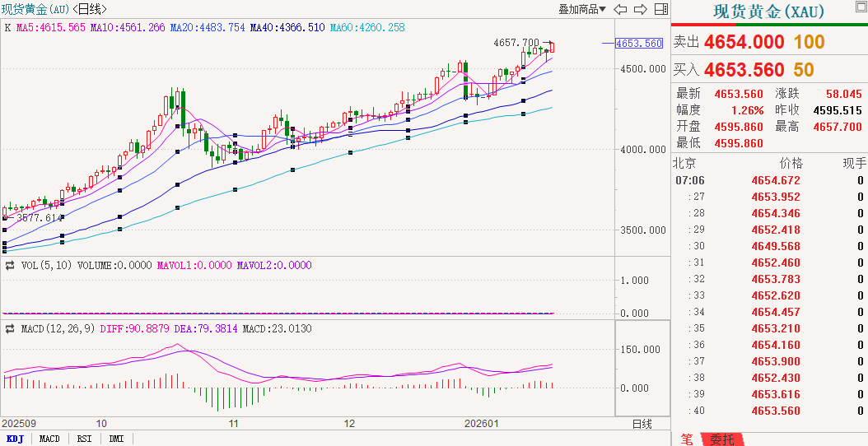Click the 现货黄金(XAU) quote panel header

[769, 12]
